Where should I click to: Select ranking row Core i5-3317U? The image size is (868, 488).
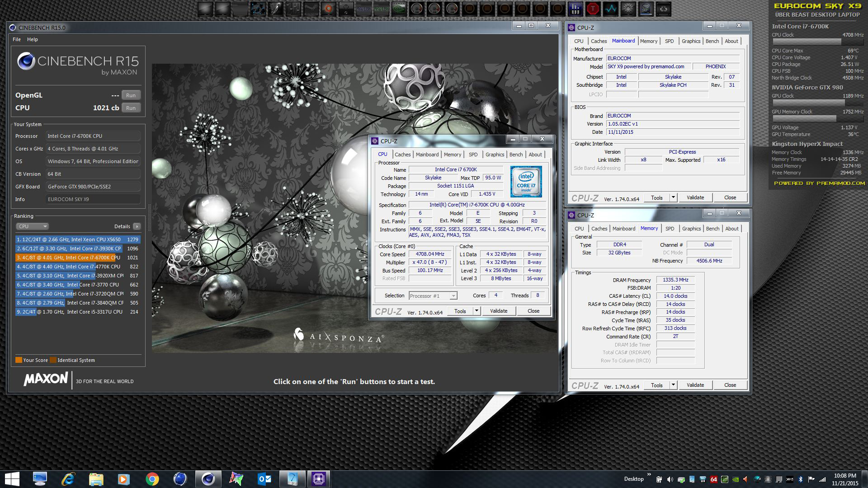[78, 312]
